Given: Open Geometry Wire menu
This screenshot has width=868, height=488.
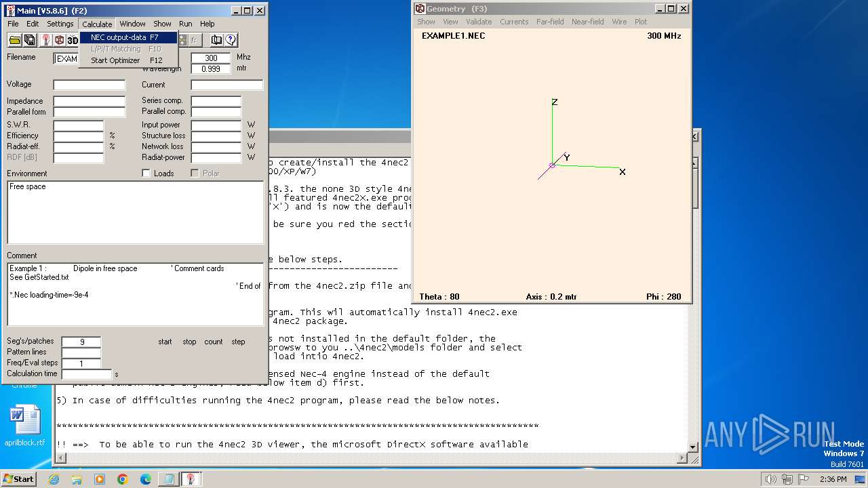Looking at the screenshot, I should pos(619,22).
